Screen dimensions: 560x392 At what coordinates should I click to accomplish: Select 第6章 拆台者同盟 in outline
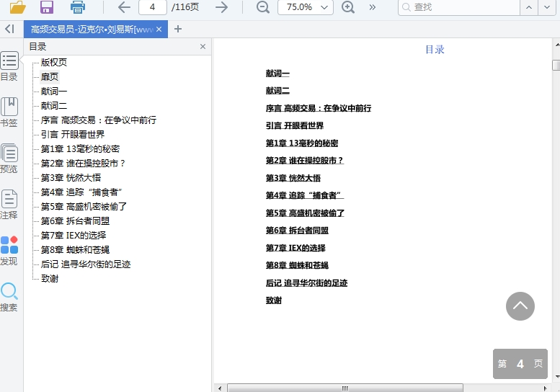(76, 221)
